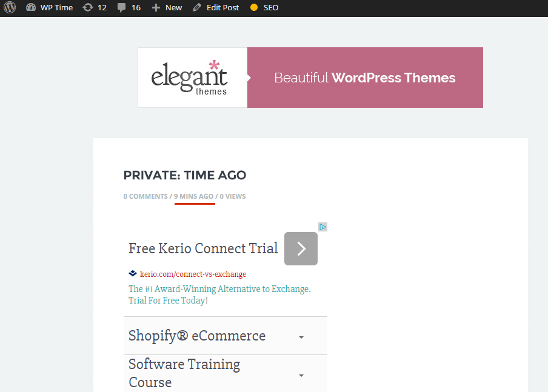Click the Beautiful WordPress Themes banner text
This screenshot has height=392, width=548.
coord(365,78)
